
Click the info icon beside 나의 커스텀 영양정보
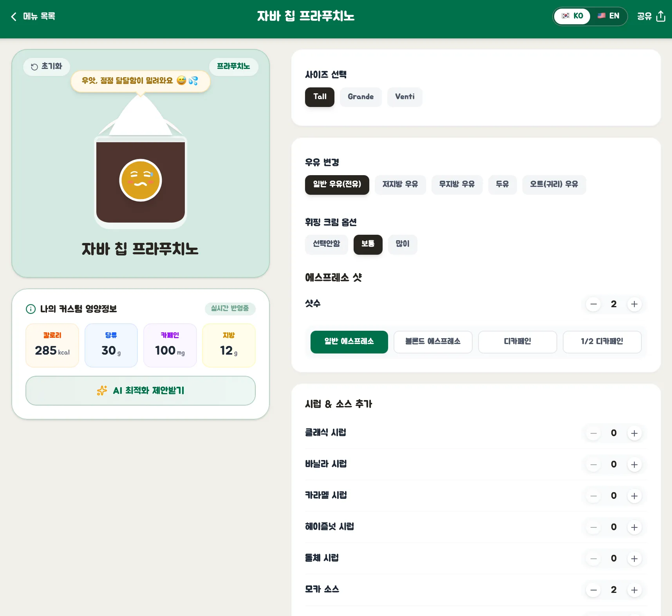pyautogui.click(x=31, y=309)
